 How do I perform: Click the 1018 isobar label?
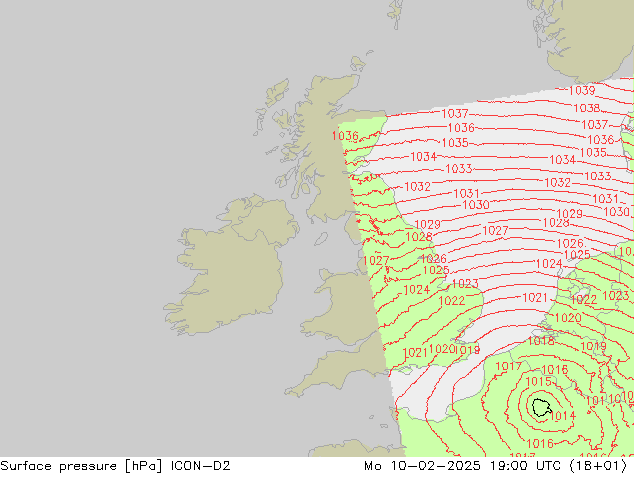pyautogui.click(x=541, y=341)
